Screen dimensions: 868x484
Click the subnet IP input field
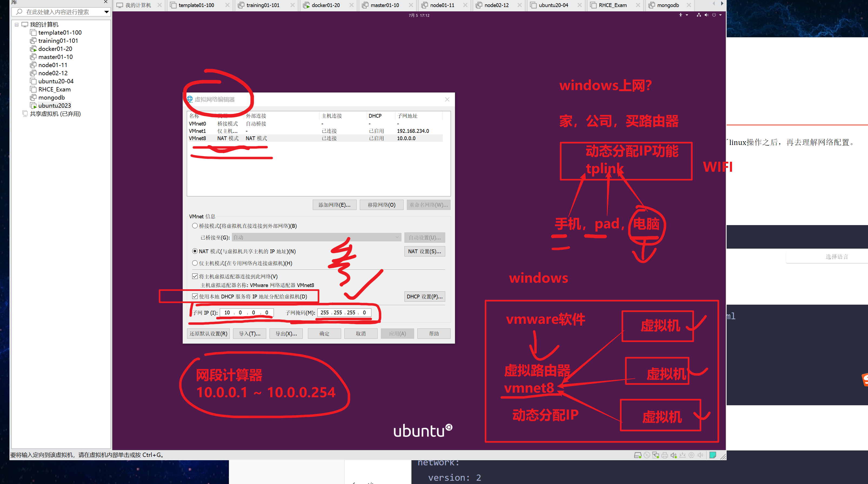coord(247,313)
